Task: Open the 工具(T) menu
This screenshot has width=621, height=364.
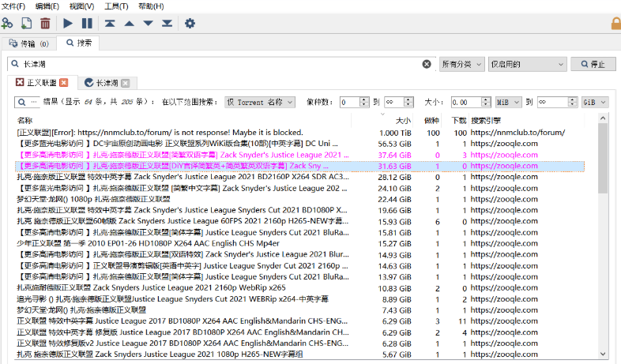Action: (x=116, y=6)
